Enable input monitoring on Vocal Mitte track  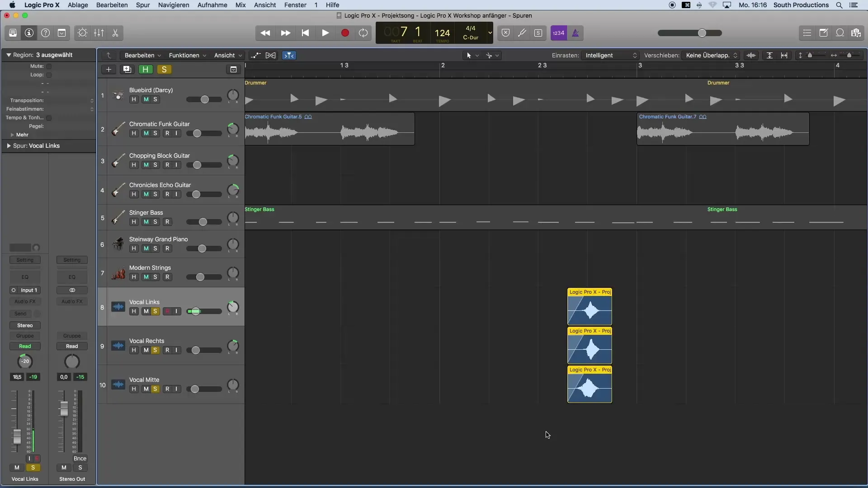[177, 389]
